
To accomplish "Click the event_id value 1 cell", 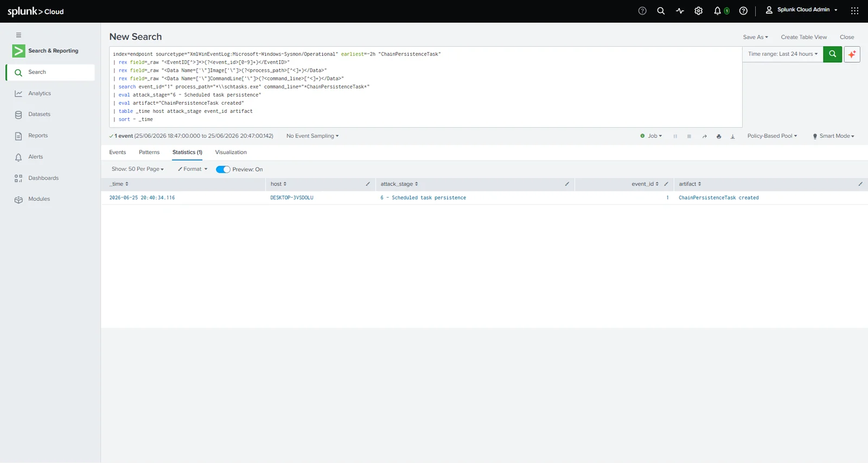I will (667, 198).
